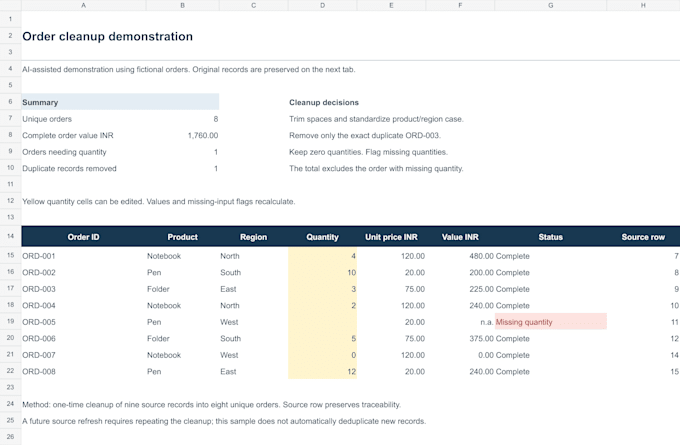This screenshot has height=445, width=680.
Task: Click the 'Unit price INR' table header
Action: point(391,237)
